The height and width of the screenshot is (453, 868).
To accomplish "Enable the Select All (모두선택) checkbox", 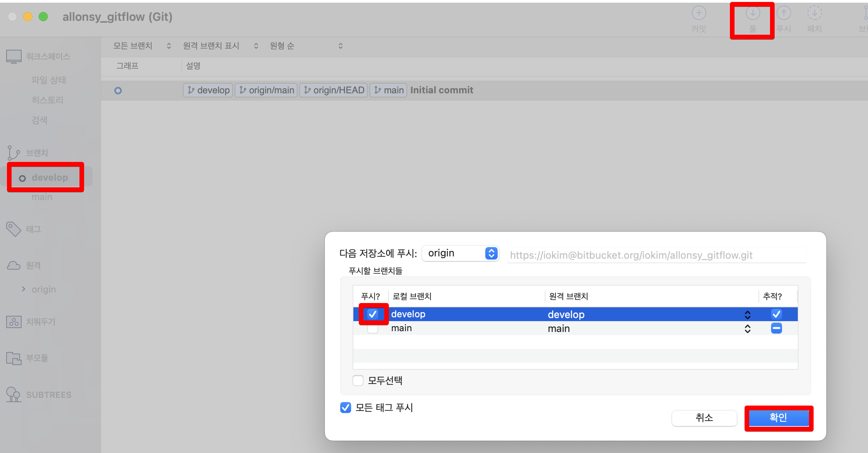I will (x=358, y=381).
